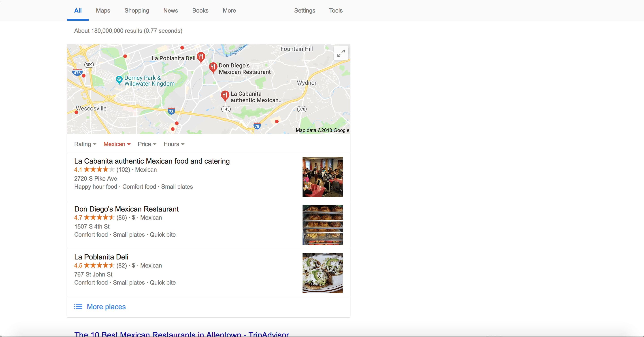This screenshot has width=644, height=337.
Task: Click the More places list icon
Action: tap(78, 307)
